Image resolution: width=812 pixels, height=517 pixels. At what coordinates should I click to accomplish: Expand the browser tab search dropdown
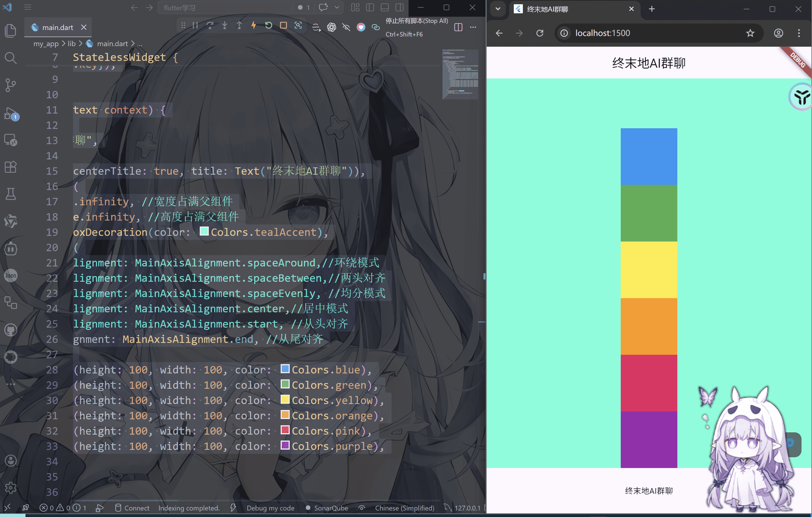498,9
